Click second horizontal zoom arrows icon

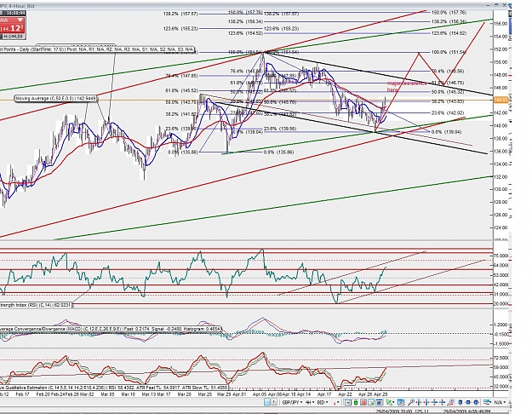tap(426, 403)
